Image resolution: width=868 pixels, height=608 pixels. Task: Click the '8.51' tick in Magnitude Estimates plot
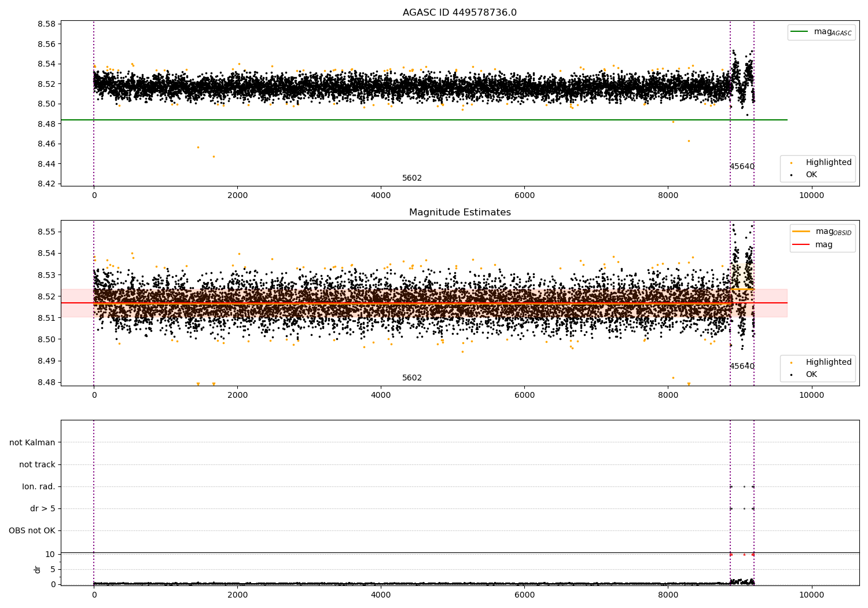46,318
